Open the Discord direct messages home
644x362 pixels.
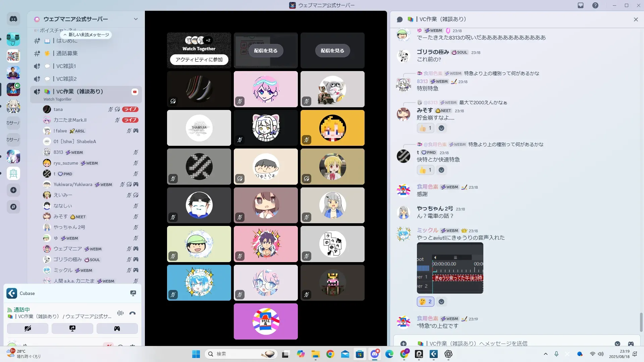(13, 19)
